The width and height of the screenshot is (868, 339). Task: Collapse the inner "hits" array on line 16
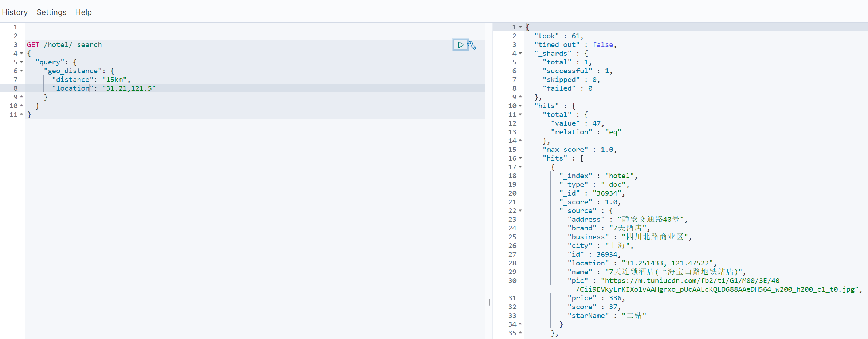click(x=520, y=158)
